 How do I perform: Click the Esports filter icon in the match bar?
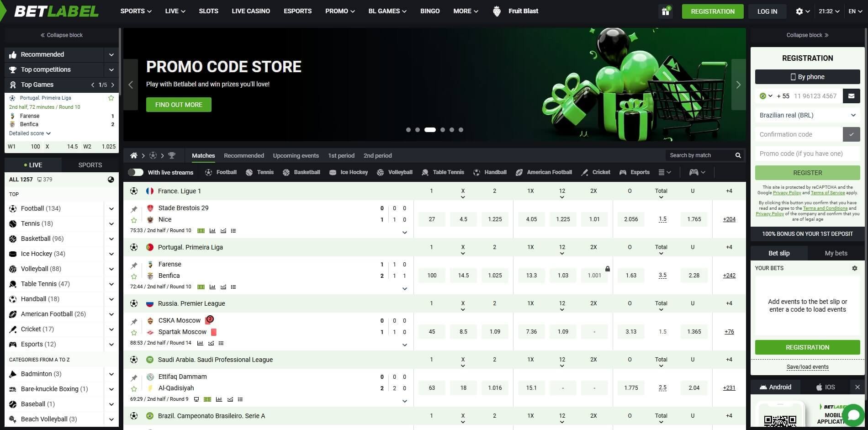[623, 172]
